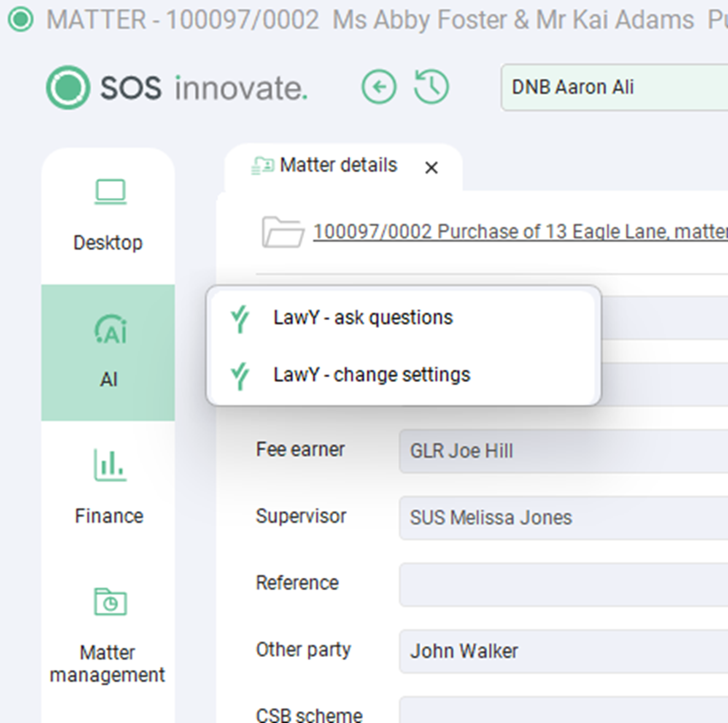Click the Matter details tab icon
The image size is (728, 723).
[x=263, y=166]
